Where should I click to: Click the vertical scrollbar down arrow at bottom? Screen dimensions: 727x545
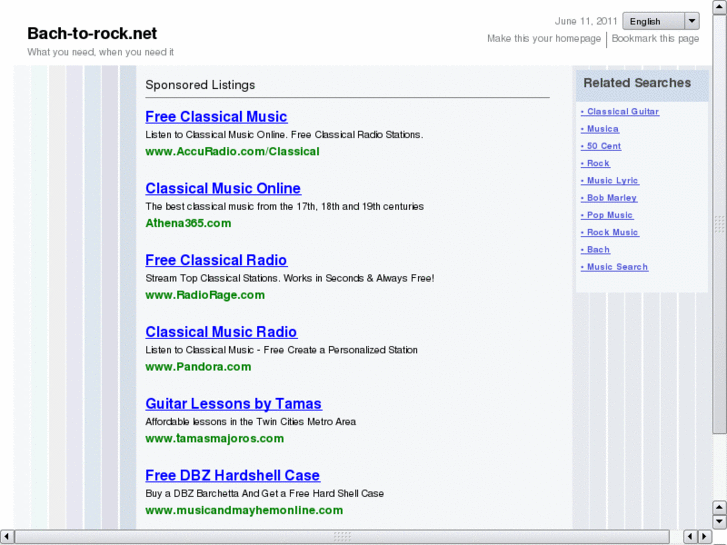[719, 522]
